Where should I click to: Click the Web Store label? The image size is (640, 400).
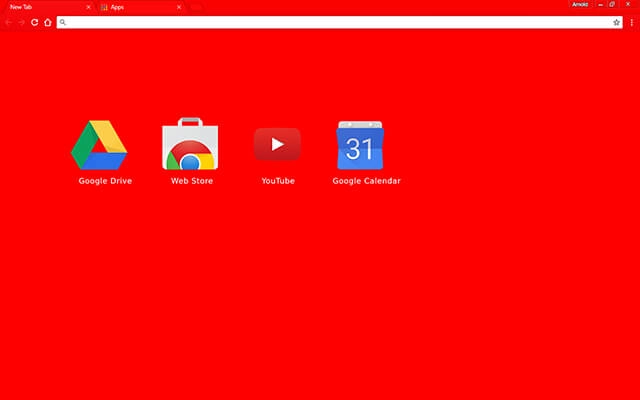192,181
